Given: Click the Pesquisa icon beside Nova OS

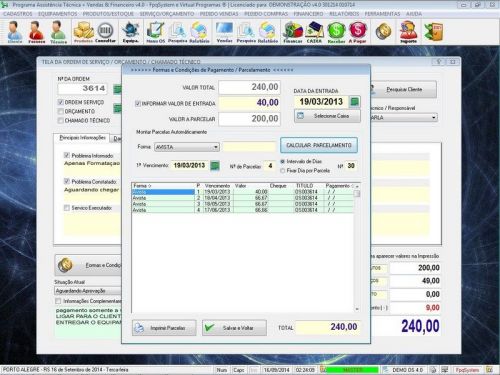Looking at the screenshot, I should pyautogui.click(x=177, y=32).
